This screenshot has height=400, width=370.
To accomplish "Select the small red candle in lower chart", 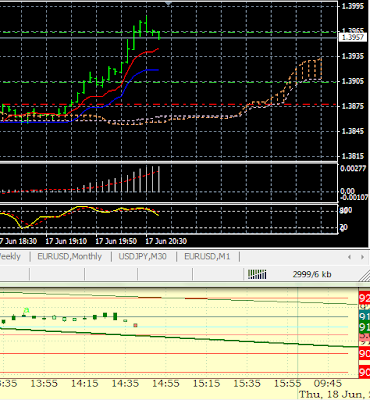I will (135, 325).
